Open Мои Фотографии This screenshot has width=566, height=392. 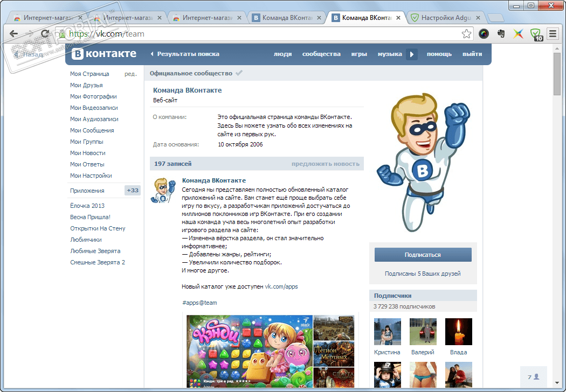[93, 96]
